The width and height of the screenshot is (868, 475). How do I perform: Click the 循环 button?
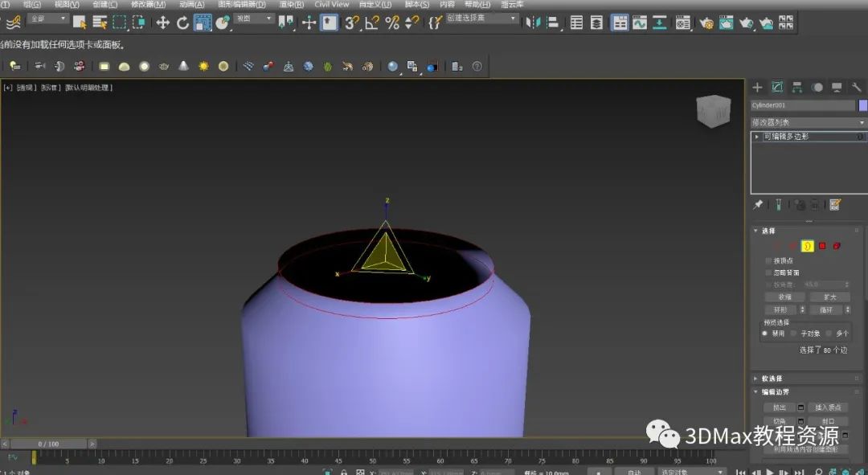tap(825, 309)
